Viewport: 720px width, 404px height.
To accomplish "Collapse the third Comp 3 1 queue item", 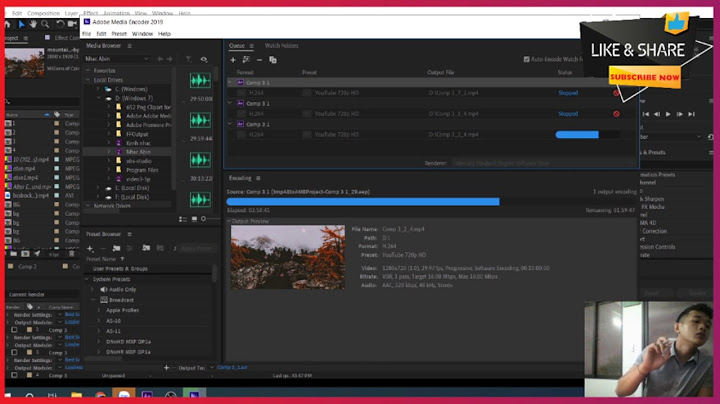I will click(230, 124).
